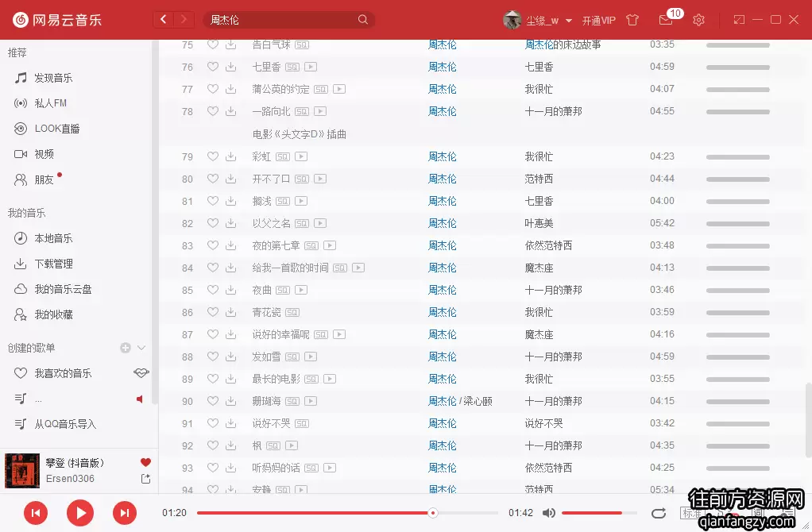Like song 一路向北 with heart
The image size is (812, 532).
(x=212, y=110)
